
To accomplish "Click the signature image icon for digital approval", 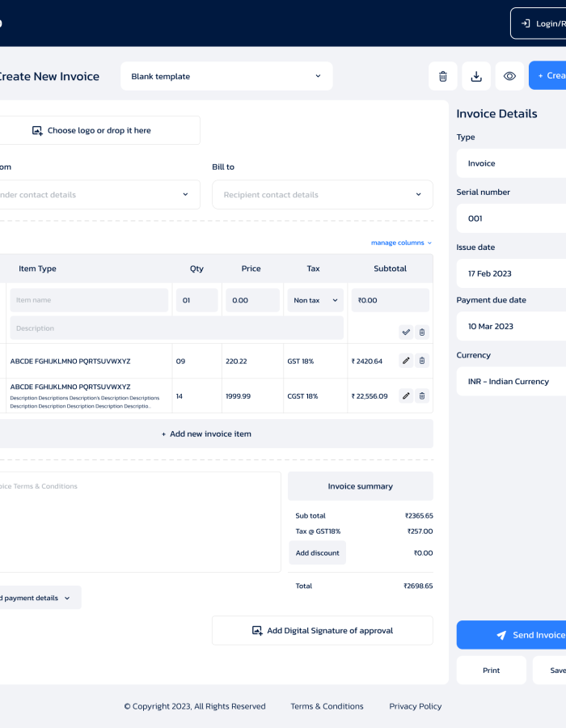I will (259, 631).
